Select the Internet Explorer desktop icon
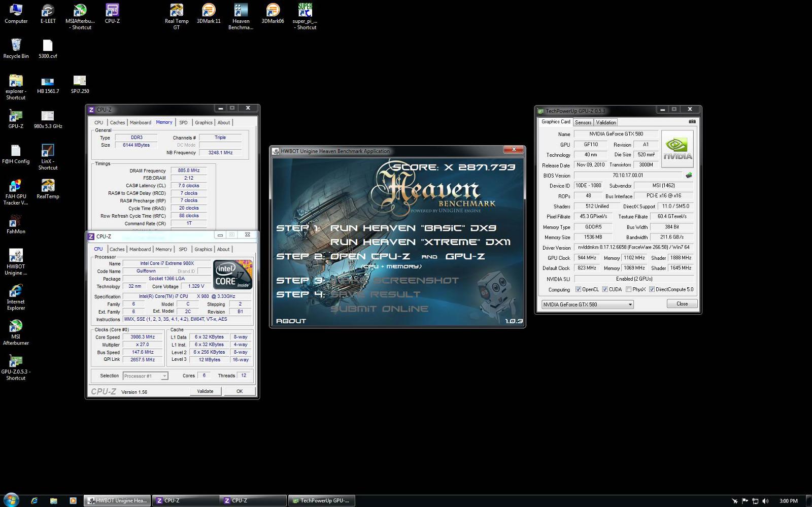812x507 pixels. click(x=16, y=297)
